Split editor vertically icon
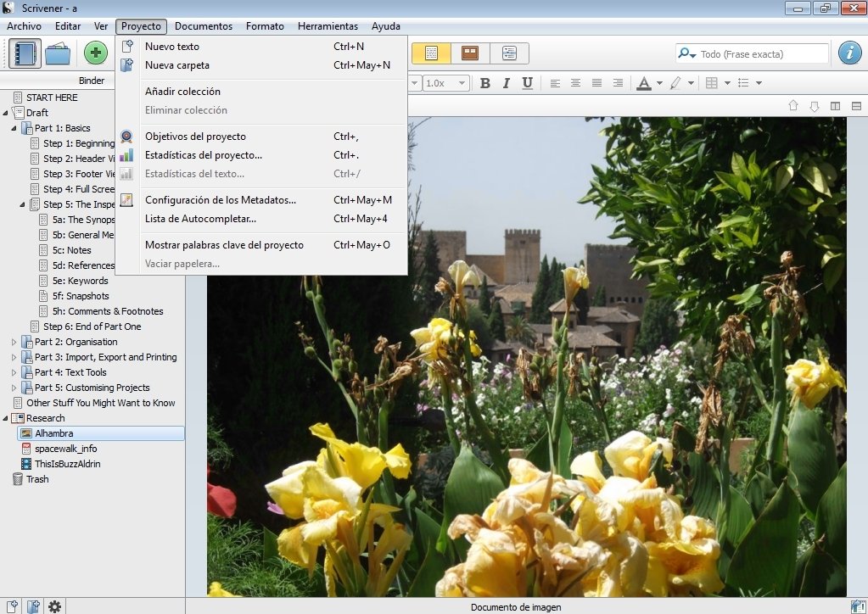The width and height of the screenshot is (868, 614). [x=836, y=106]
